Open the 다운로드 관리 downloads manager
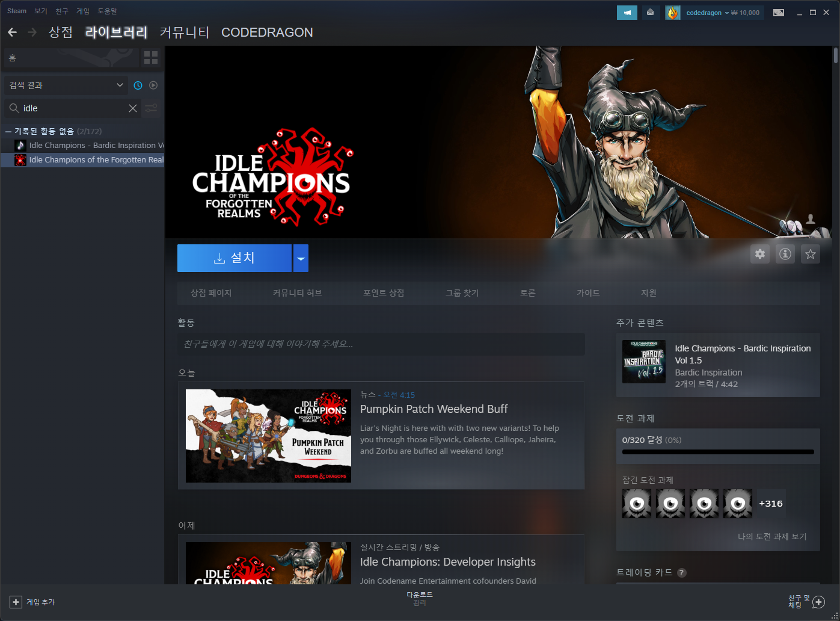This screenshot has width=840, height=621. (x=420, y=599)
